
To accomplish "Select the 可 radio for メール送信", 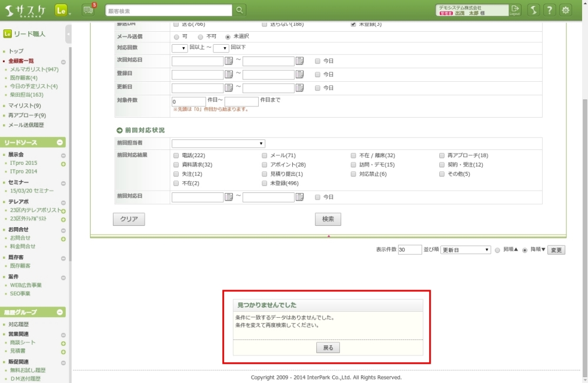I will pos(176,36).
